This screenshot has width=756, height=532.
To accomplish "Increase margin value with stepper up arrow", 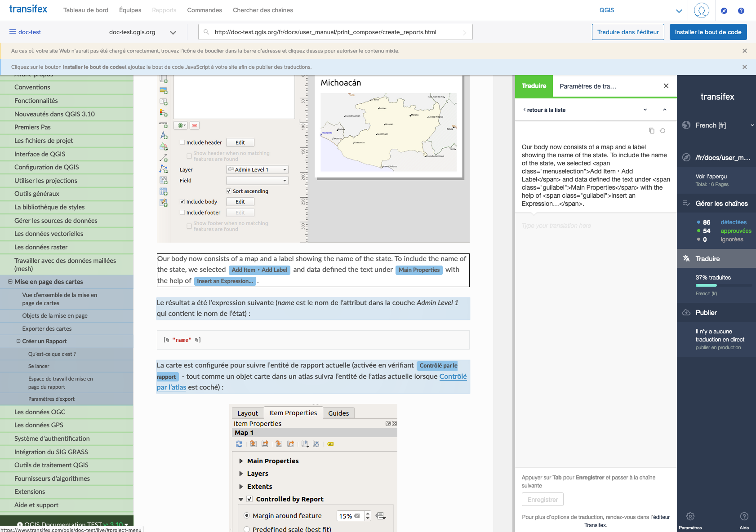I will tap(368, 513).
